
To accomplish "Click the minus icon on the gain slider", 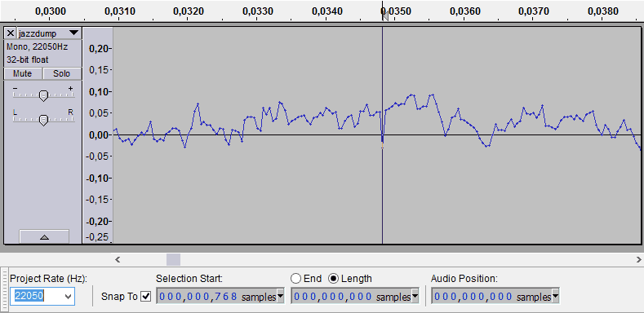I will 16,88.
